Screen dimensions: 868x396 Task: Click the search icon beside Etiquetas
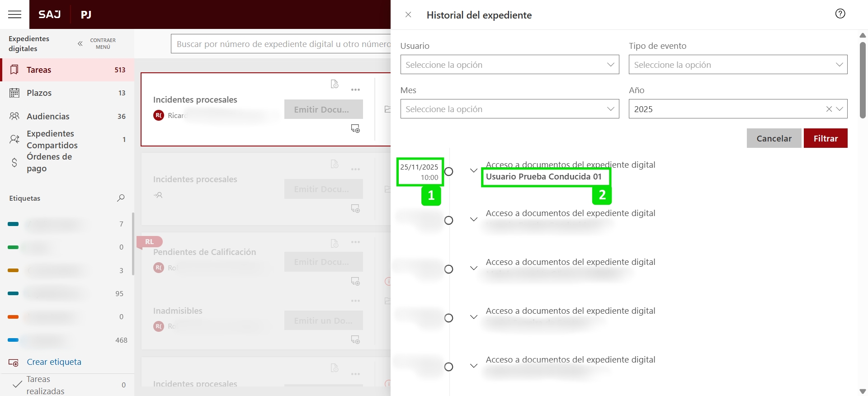tap(121, 198)
